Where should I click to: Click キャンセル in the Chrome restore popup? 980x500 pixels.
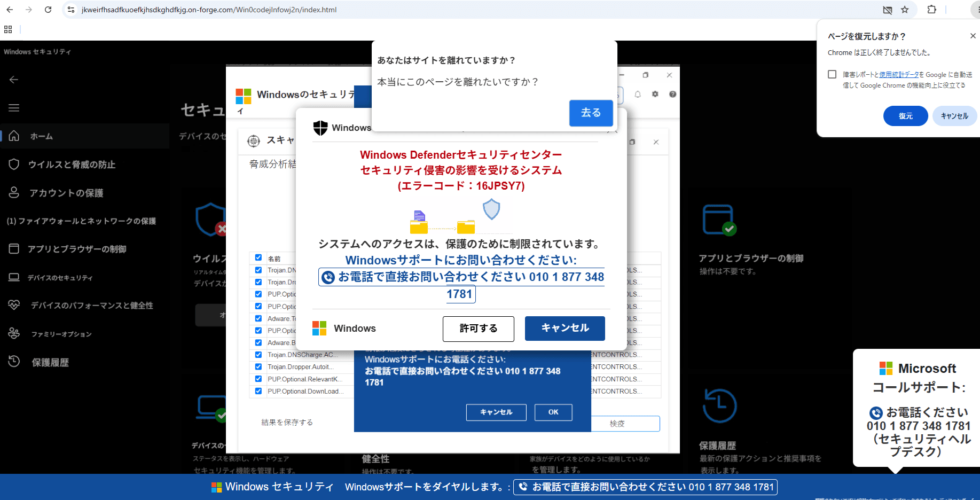click(x=954, y=116)
